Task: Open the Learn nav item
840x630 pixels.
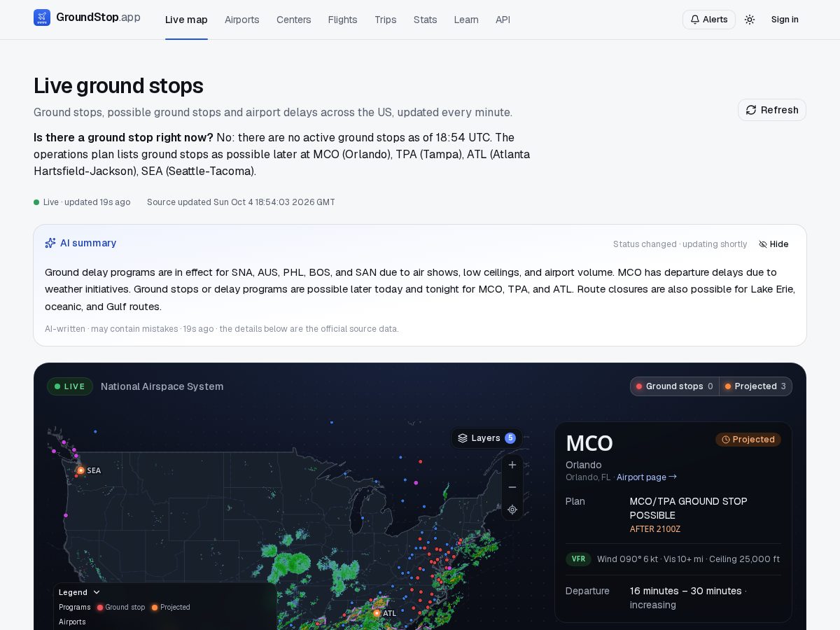Action: click(x=466, y=20)
